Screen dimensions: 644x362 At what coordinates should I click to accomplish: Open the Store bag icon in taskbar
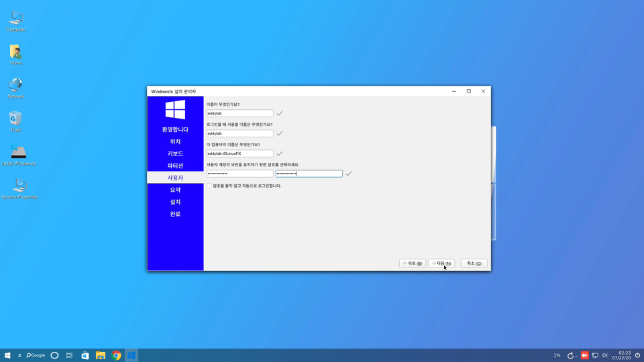pyautogui.click(x=85, y=355)
